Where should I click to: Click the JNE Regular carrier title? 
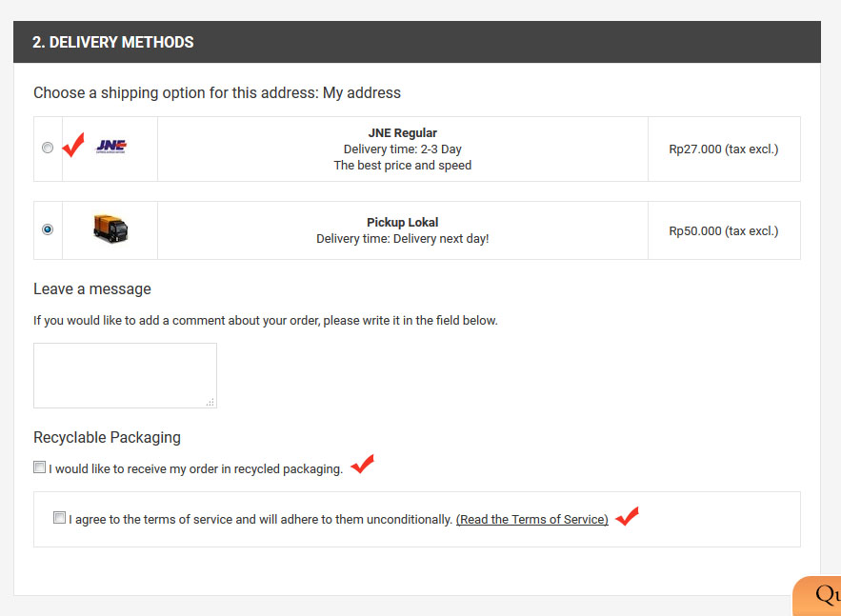click(402, 133)
